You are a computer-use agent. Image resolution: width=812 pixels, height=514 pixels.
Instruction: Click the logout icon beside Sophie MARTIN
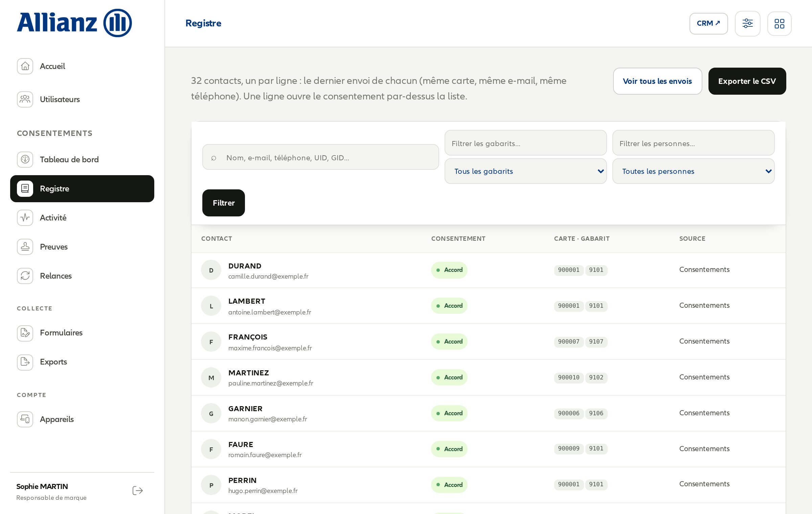click(x=138, y=491)
